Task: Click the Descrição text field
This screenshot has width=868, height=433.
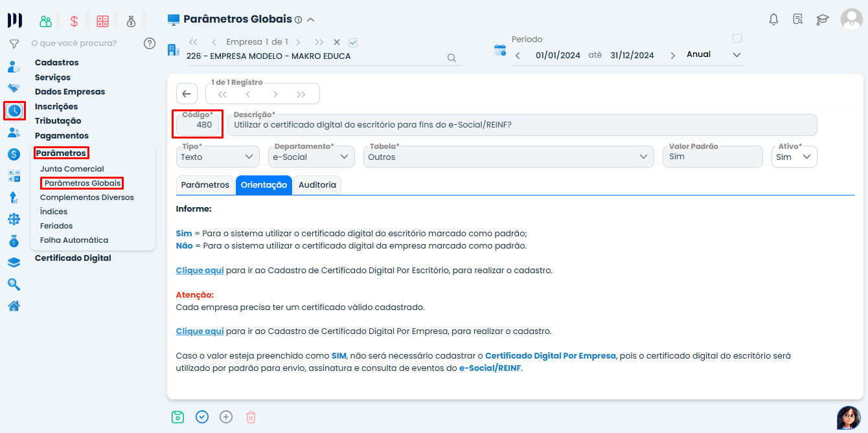Action: [522, 125]
